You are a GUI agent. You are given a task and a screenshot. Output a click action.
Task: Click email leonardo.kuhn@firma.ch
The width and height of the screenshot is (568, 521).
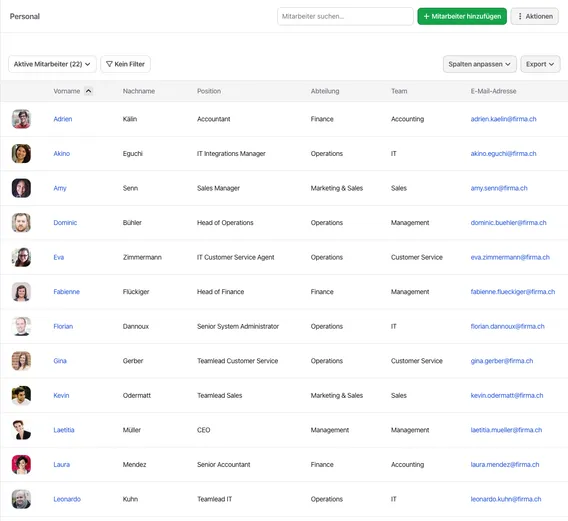[506, 499]
